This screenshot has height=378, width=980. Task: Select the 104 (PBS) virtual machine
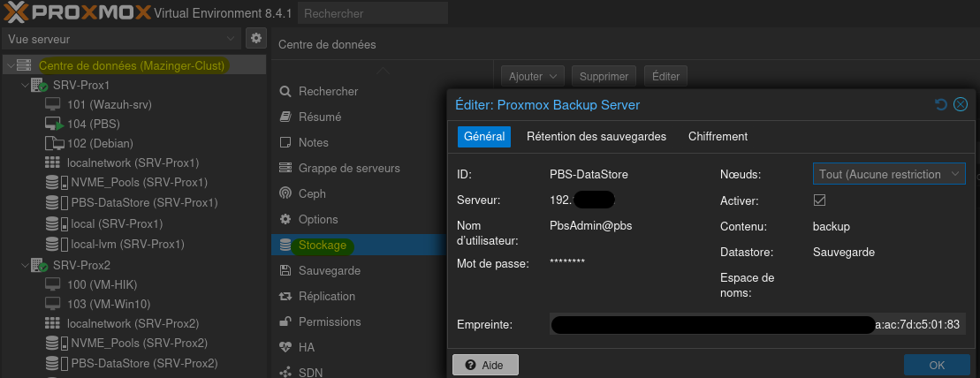93,125
